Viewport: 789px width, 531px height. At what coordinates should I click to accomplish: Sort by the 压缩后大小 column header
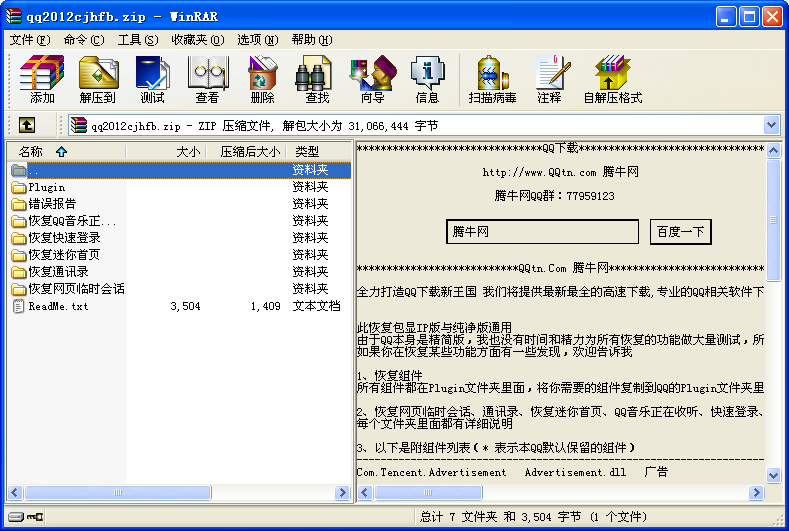tap(247, 151)
